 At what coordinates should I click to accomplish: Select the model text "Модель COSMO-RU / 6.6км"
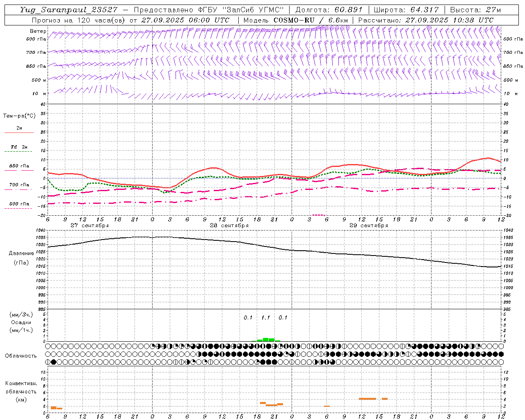point(295,20)
